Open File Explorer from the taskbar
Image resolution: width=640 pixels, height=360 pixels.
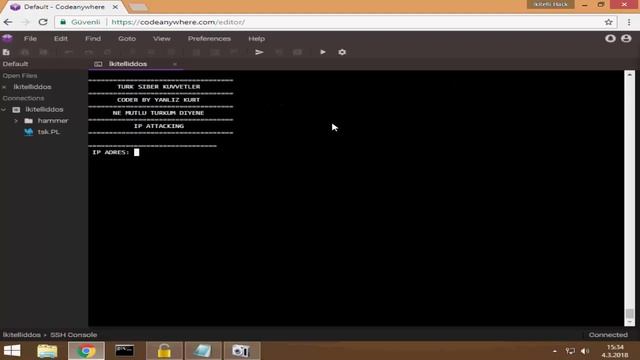click(47, 351)
